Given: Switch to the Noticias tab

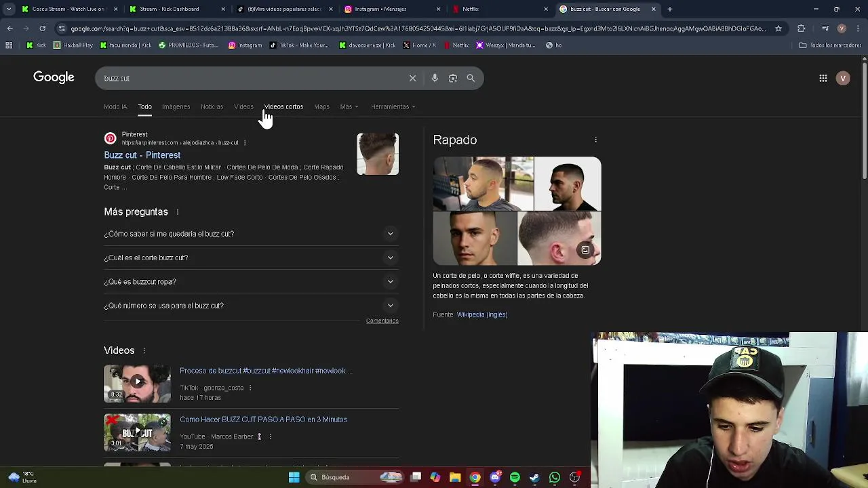Looking at the screenshot, I should [x=212, y=106].
